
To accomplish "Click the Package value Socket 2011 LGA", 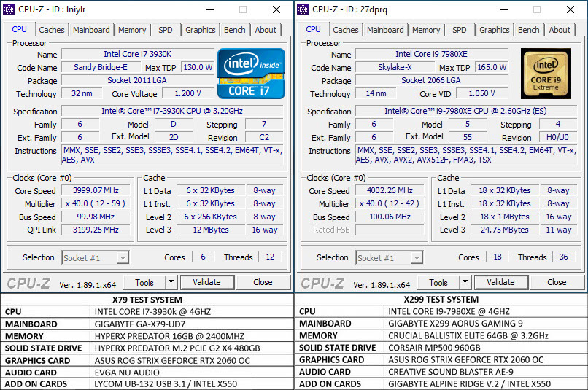I will (137, 80).
